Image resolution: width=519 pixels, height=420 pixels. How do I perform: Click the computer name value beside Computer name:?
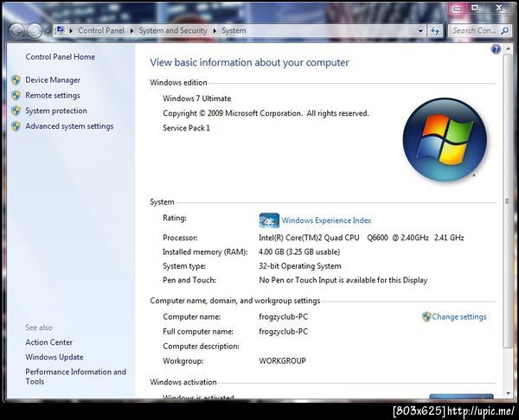pos(284,317)
